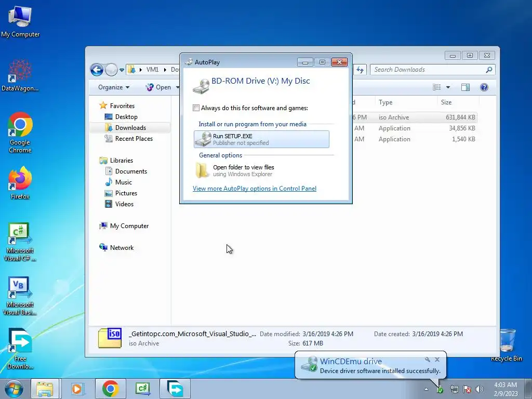
Task: Open Pictures library
Action: tap(121, 193)
